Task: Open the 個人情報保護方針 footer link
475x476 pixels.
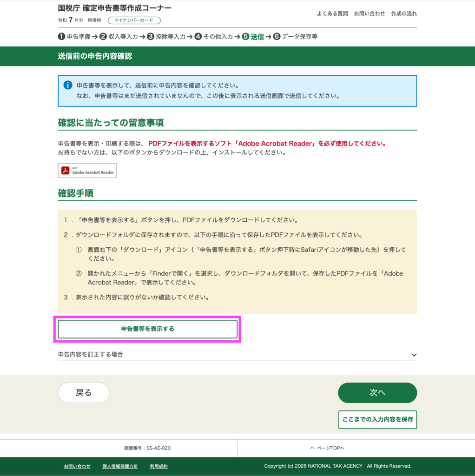Action: coord(120,466)
